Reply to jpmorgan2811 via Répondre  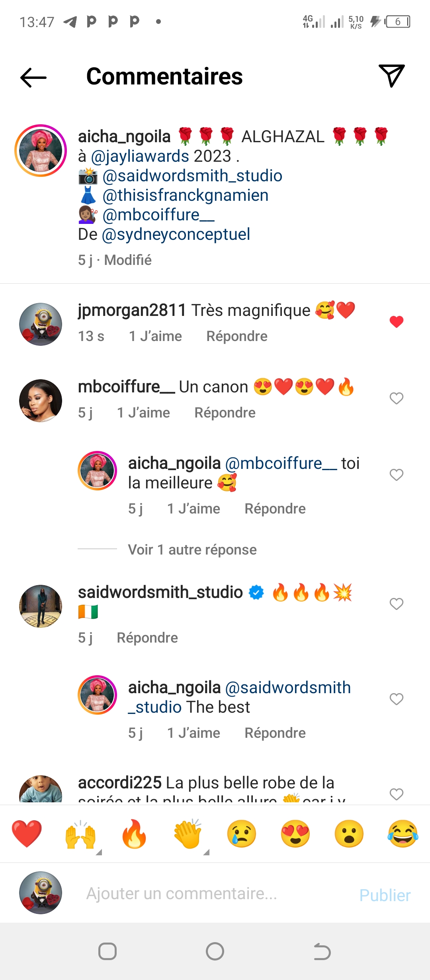[x=236, y=336]
